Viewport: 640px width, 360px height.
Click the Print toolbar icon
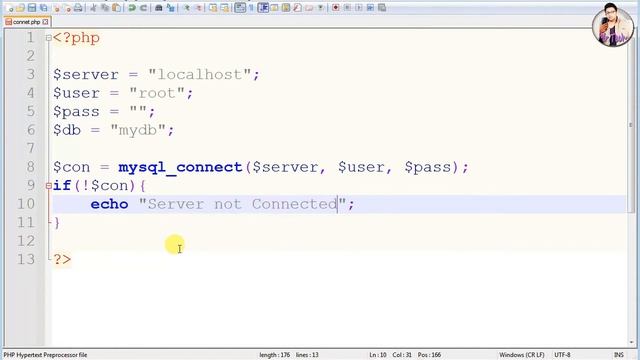click(78, 8)
